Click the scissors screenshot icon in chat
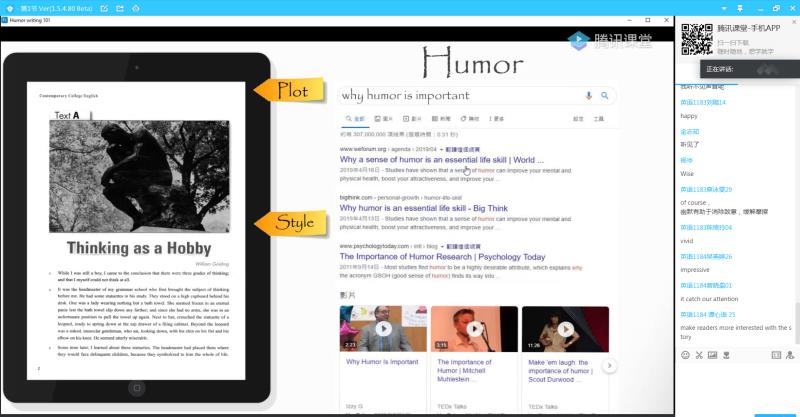The image size is (800, 417). coord(698,354)
